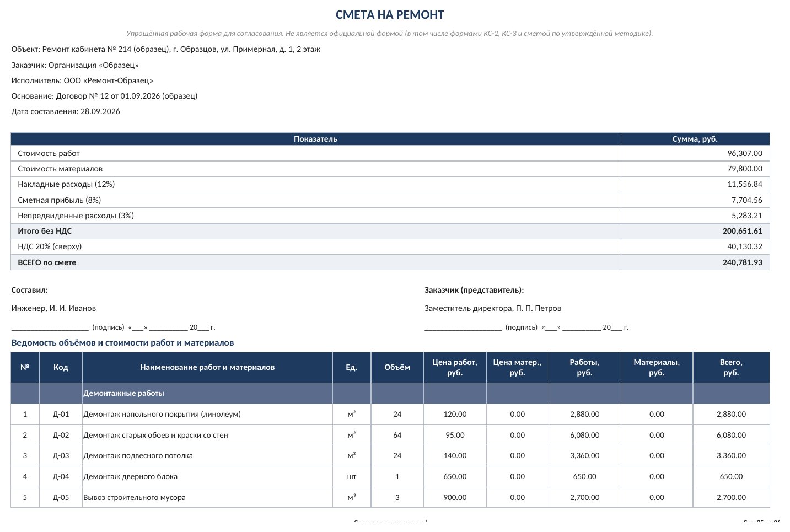Click 'НДС 20% (сверху)'

point(50,246)
